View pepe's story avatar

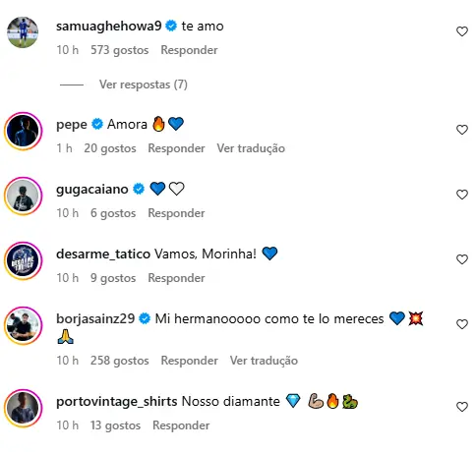tap(23, 131)
